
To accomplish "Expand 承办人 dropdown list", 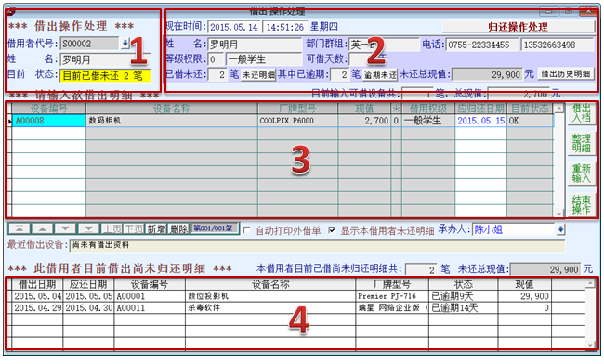I will [560, 229].
